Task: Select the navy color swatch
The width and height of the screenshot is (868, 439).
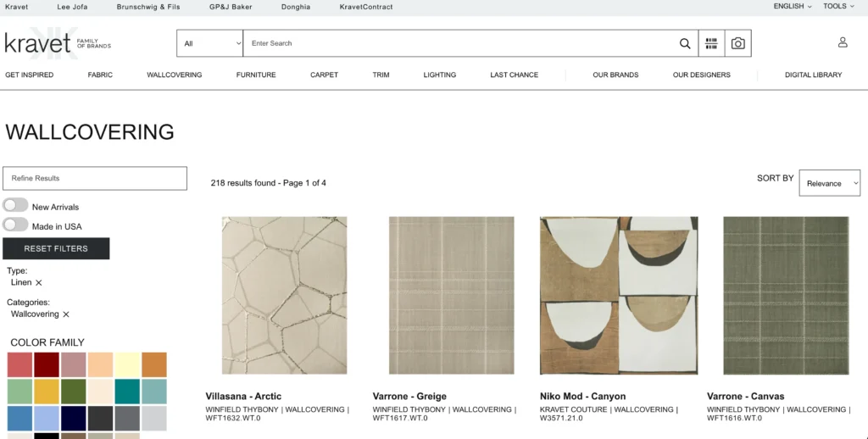Action: [x=74, y=419]
